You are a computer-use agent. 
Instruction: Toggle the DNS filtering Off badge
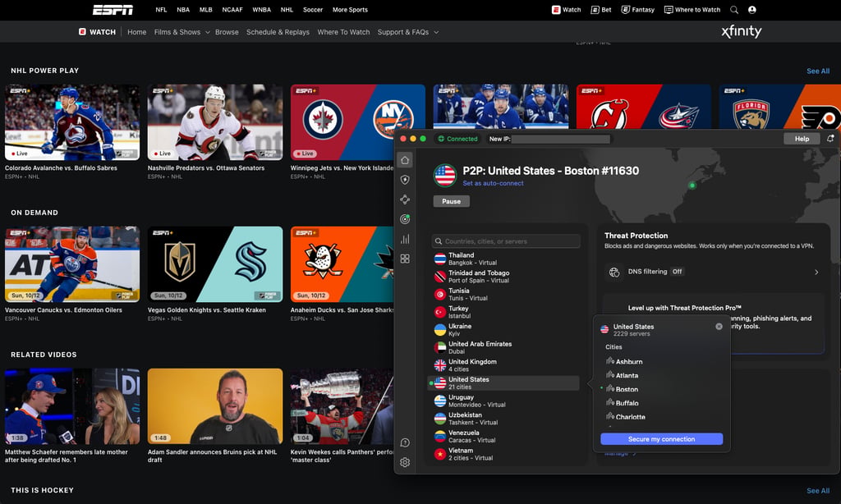coord(678,272)
